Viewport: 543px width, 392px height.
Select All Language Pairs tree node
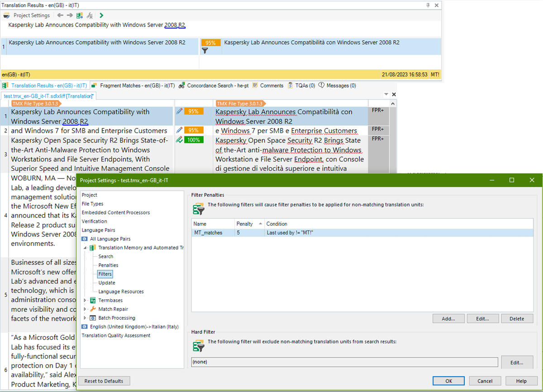click(x=110, y=239)
